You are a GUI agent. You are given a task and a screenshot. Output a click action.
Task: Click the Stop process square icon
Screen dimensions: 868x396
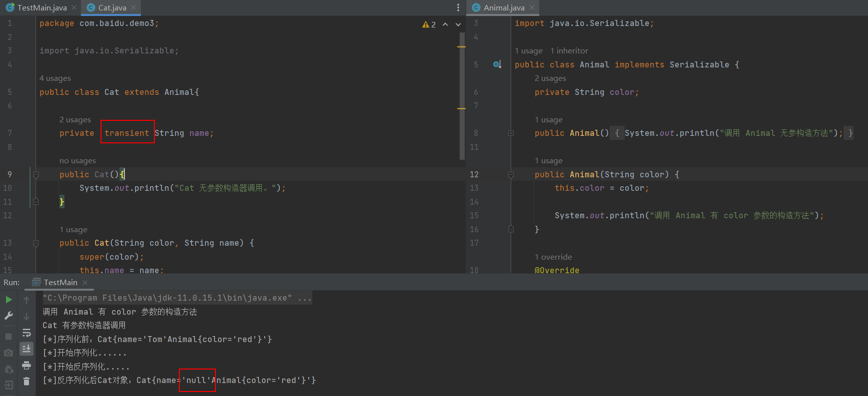pyautogui.click(x=8, y=337)
